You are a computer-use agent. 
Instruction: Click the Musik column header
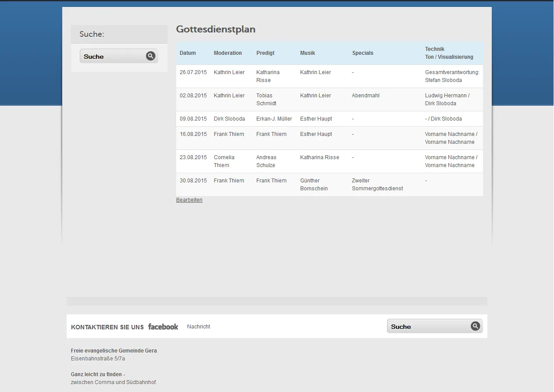pos(308,53)
